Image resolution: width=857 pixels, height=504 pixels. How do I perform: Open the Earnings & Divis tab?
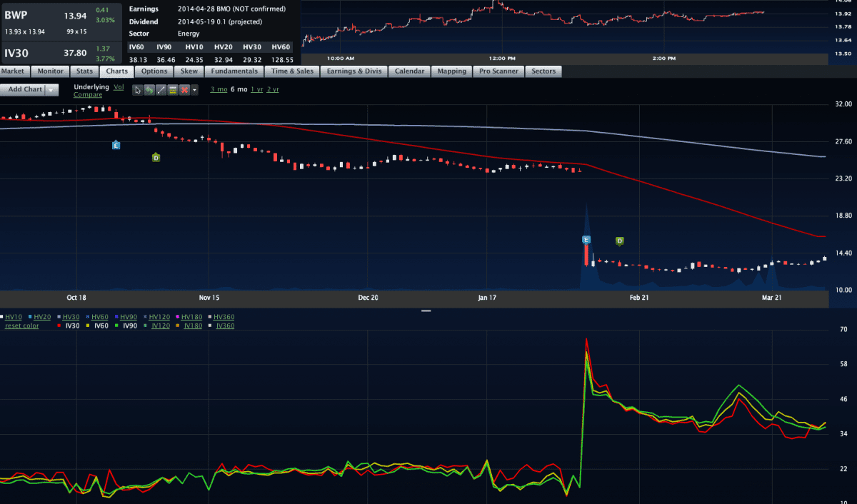coord(354,71)
